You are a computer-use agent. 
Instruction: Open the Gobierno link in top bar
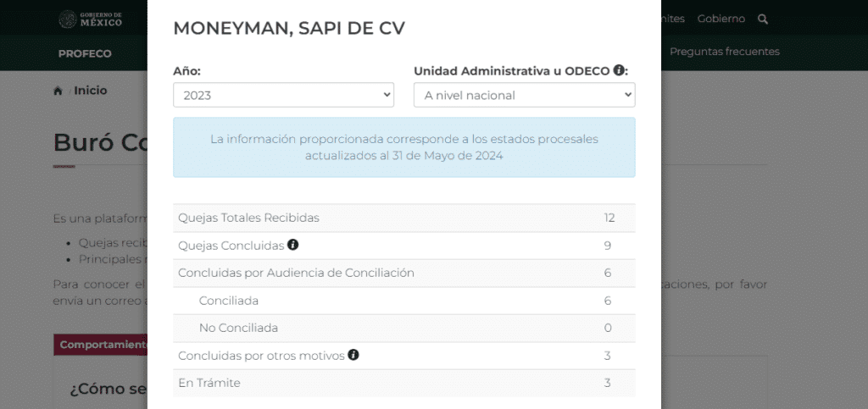coord(721,19)
